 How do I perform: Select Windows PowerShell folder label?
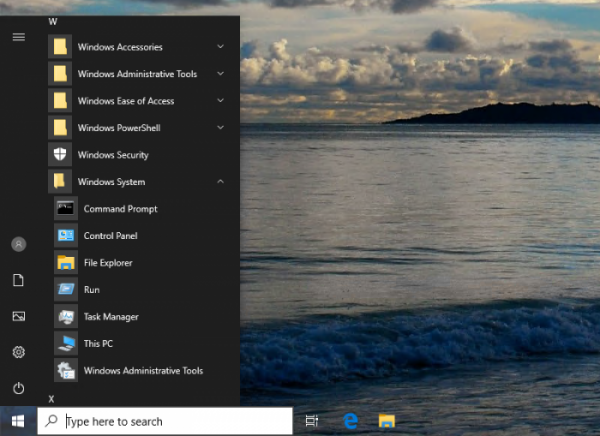click(119, 128)
